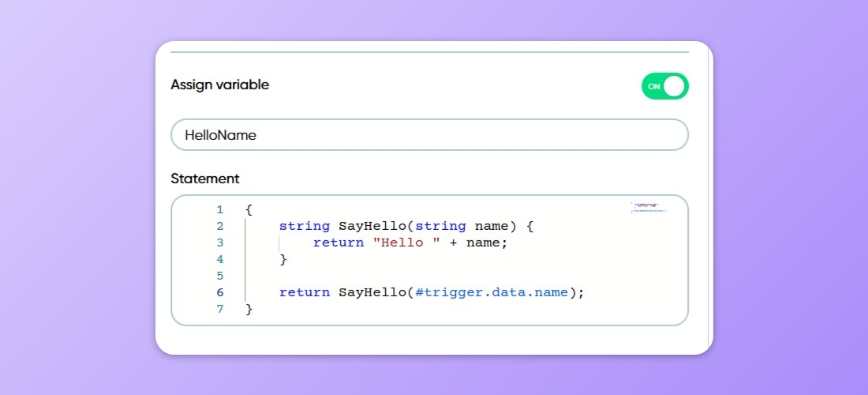The image size is (868, 395).
Task: Click the code minimap preview
Action: pos(649,208)
